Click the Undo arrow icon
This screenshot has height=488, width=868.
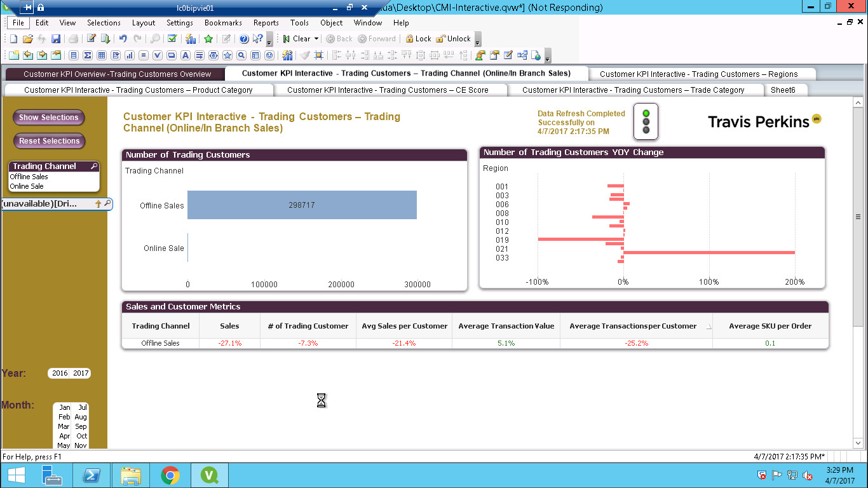(x=123, y=39)
